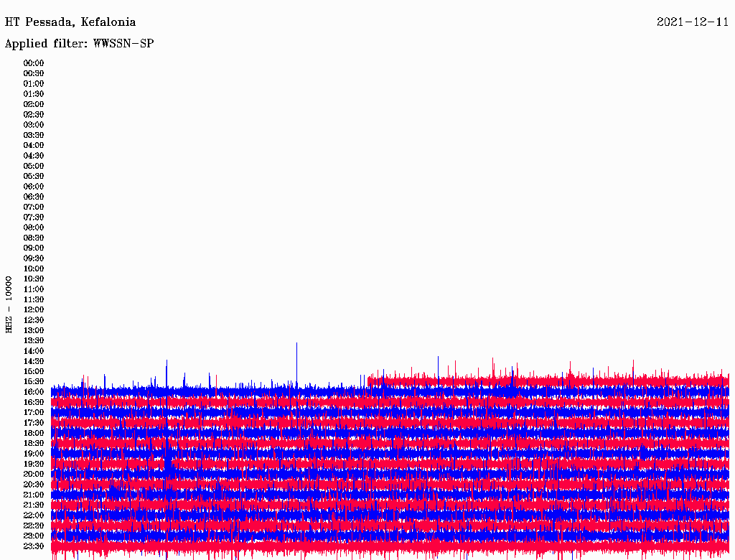Screen dimensions: 735x560
Task: Click the 06:00 time label
Action: point(34,187)
